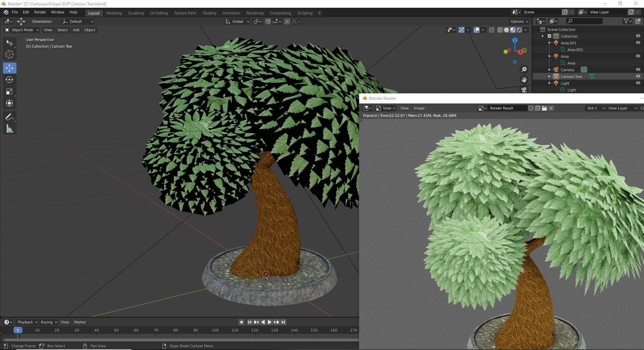644x350 pixels.
Task: Hide Area.001 light in viewport
Action: click(638, 43)
